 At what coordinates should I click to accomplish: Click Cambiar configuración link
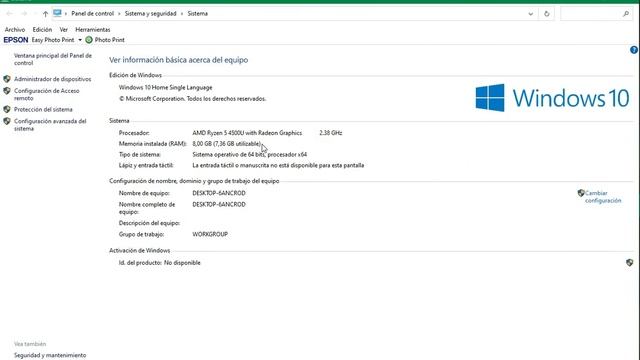(x=603, y=197)
